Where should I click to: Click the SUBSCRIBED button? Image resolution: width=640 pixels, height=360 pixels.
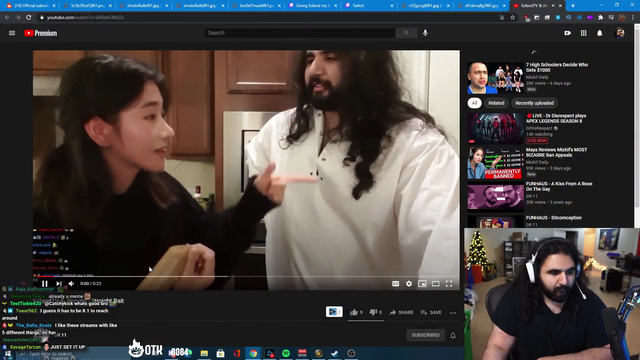[425, 335]
